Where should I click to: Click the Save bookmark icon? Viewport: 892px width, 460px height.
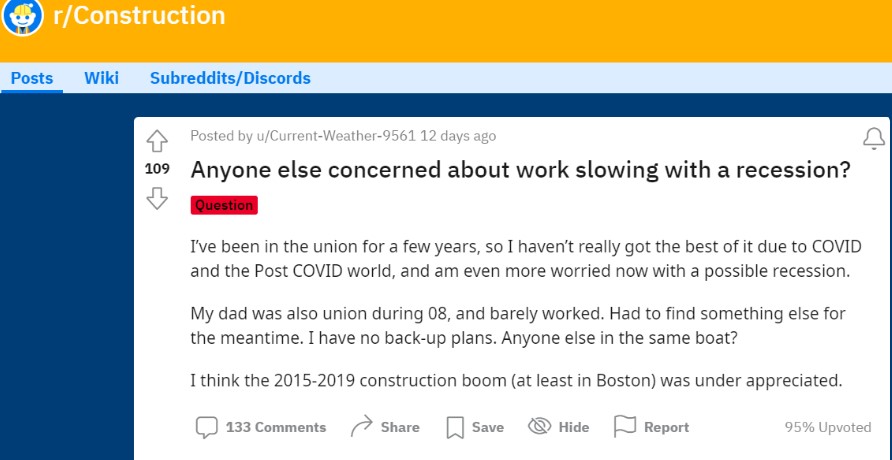coord(455,428)
